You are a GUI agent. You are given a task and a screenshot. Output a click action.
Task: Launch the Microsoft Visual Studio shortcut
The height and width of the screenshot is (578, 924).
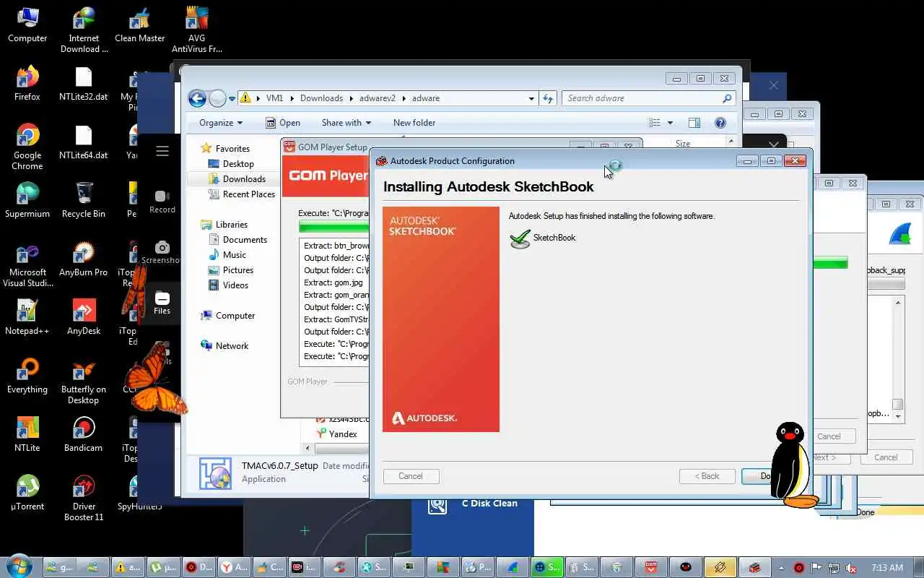(x=27, y=264)
